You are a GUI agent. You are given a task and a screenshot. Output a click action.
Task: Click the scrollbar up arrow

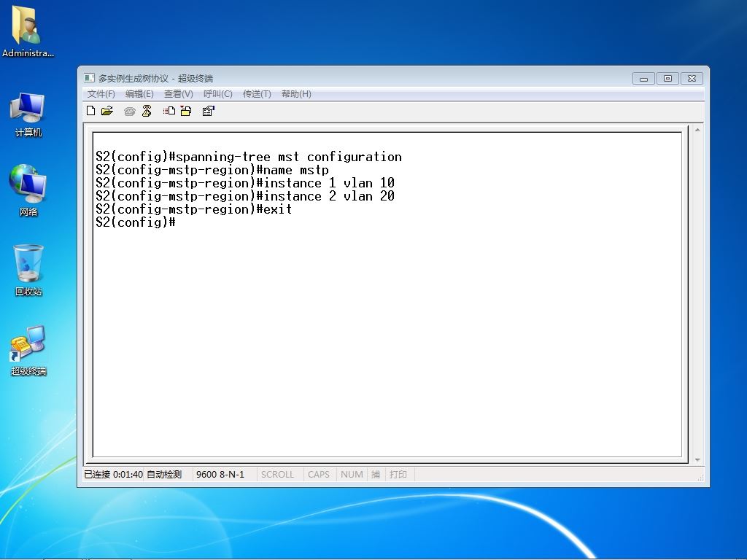point(697,130)
